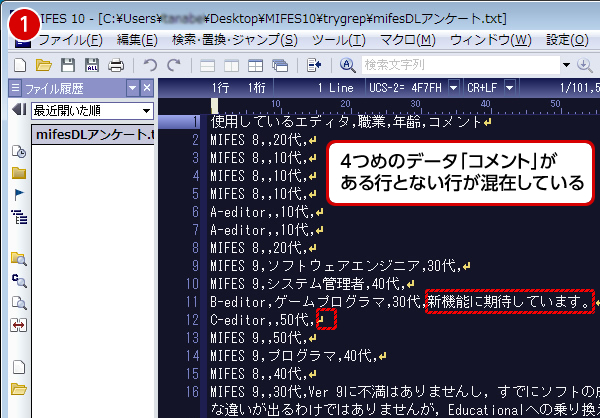Select mifesDLアンケート file in history list
600x418 pixels.
(92, 135)
